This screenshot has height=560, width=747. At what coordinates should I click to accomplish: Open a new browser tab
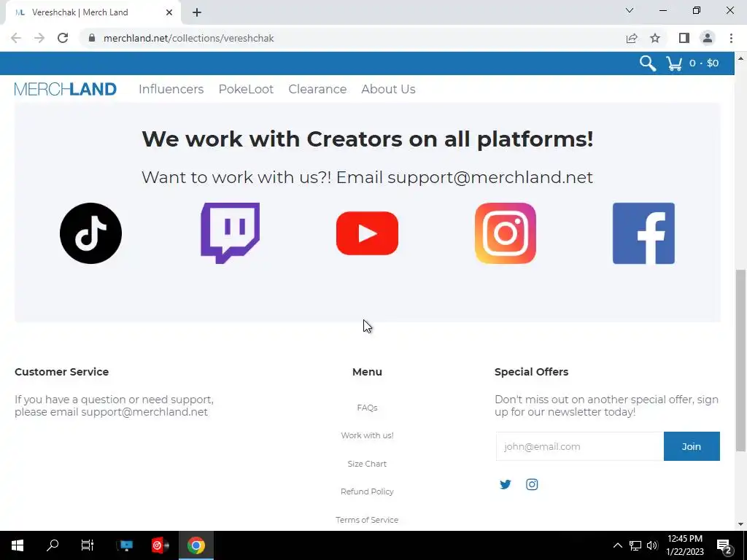pyautogui.click(x=197, y=12)
